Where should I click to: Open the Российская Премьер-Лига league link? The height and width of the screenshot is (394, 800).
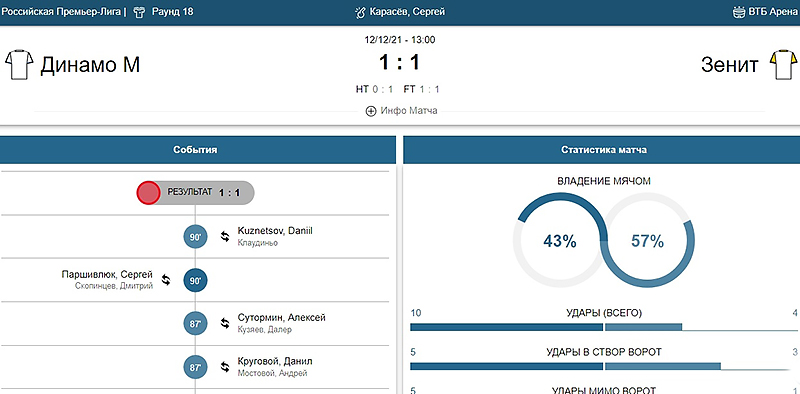[61, 12]
